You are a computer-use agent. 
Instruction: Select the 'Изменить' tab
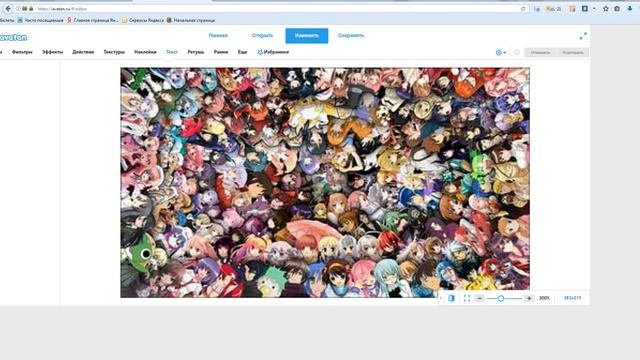pos(307,36)
